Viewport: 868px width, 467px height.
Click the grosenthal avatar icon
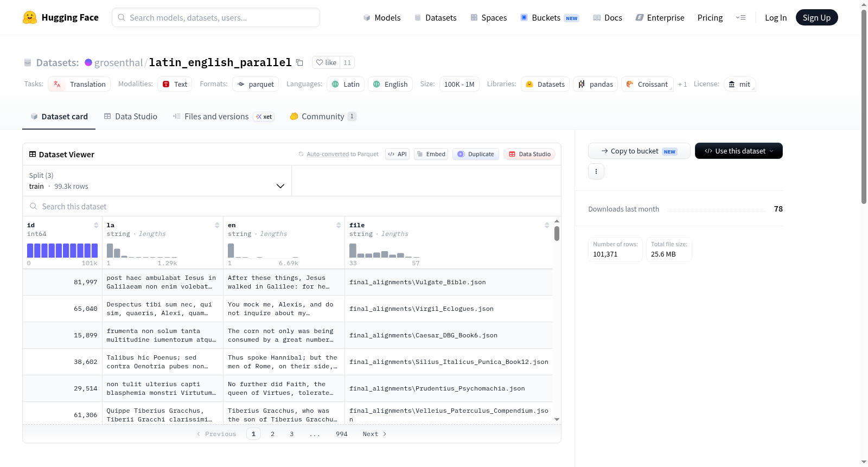click(88, 62)
